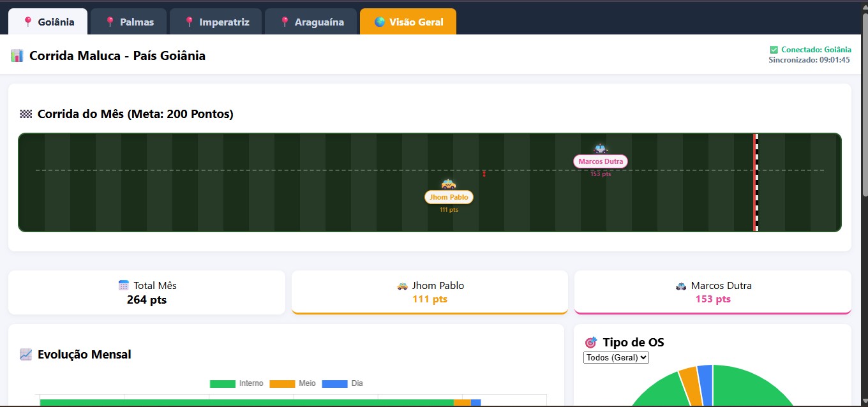The width and height of the screenshot is (868, 407).
Task: Toggle the Meio legend series
Action: tap(292, 383)
